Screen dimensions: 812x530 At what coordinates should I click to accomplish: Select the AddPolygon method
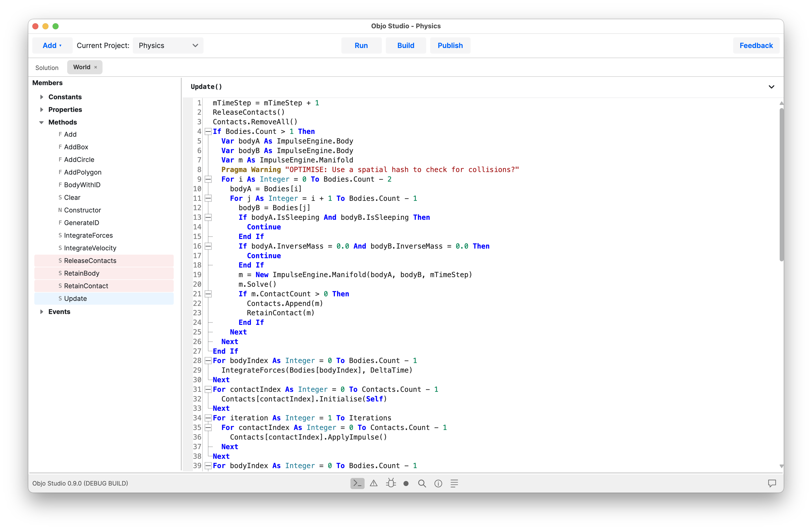coord(104,172)
